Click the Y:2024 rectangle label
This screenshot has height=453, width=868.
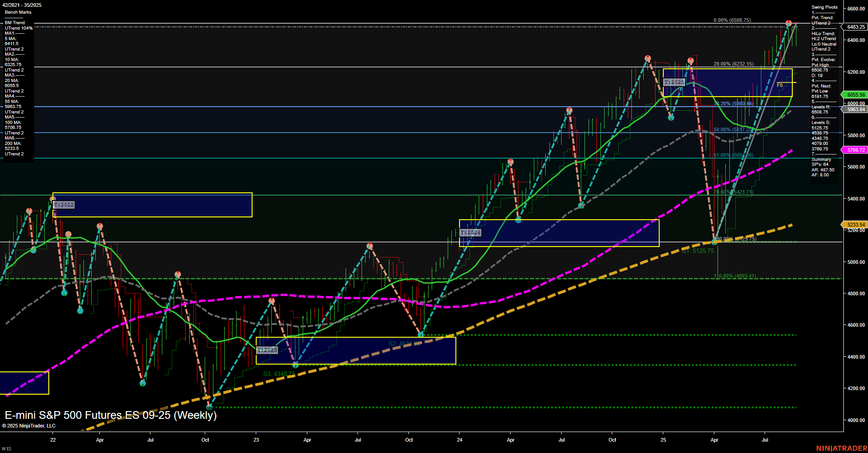coord(470,232)
